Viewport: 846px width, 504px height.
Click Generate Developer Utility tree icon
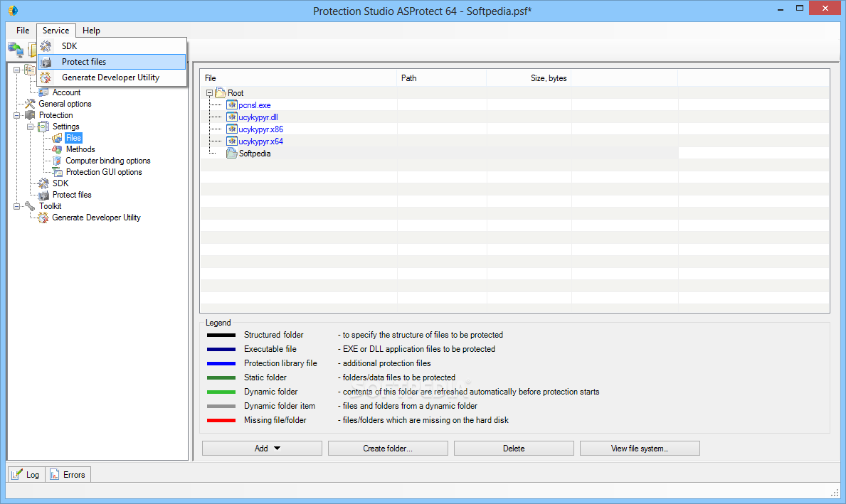coord(43,218)
